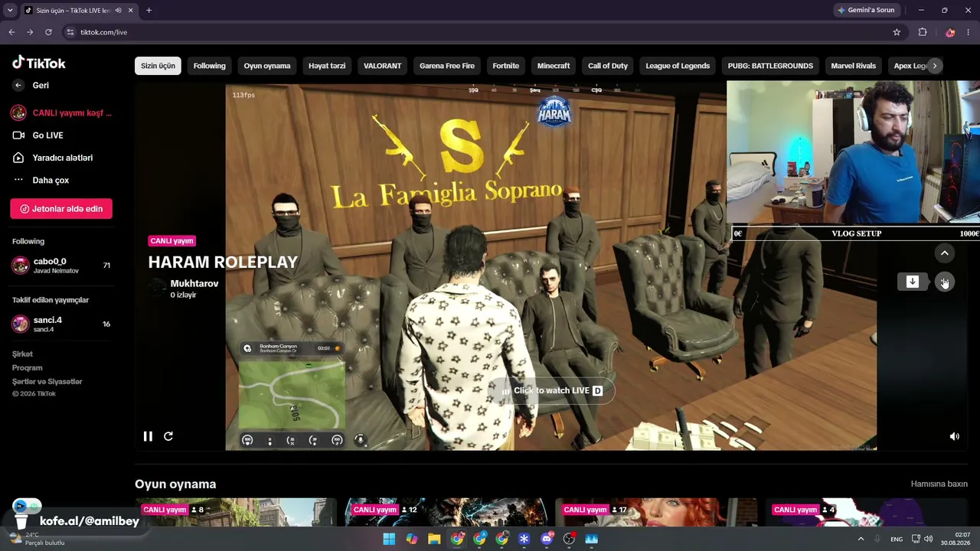This screenshot has height=551, width=980.
Task: Mute the live stream volume
Action: [x=955, y=436]
